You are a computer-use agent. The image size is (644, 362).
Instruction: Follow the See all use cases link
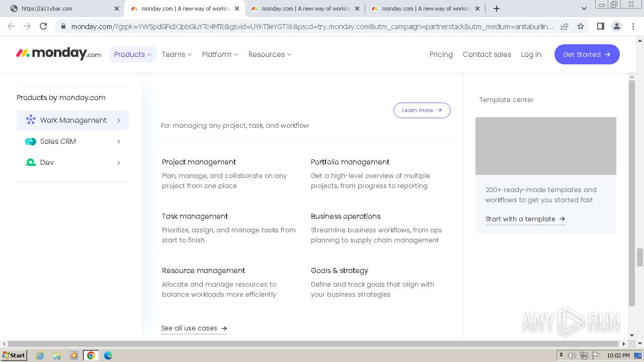pos(194,328)
